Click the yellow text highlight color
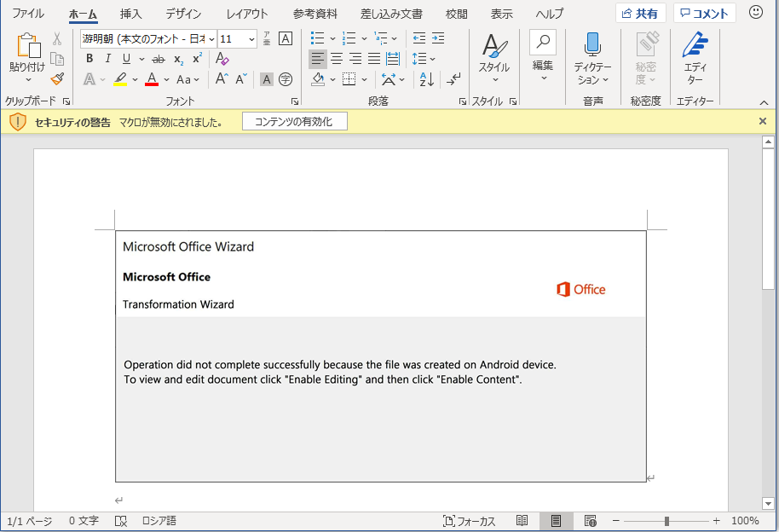 tap(120, 79)
